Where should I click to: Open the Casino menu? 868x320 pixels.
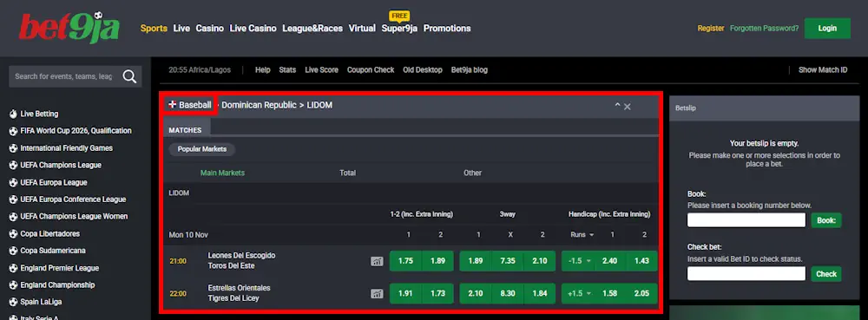[210, 29]
